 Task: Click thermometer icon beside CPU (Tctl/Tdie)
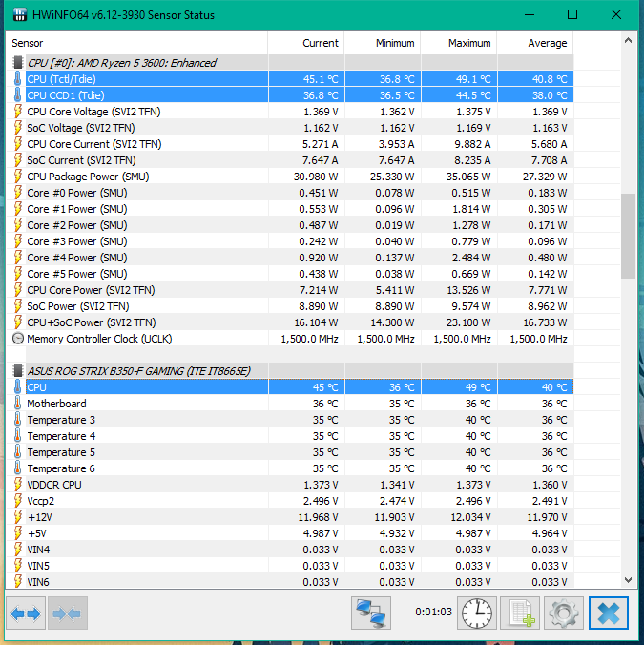click(17, 79)
